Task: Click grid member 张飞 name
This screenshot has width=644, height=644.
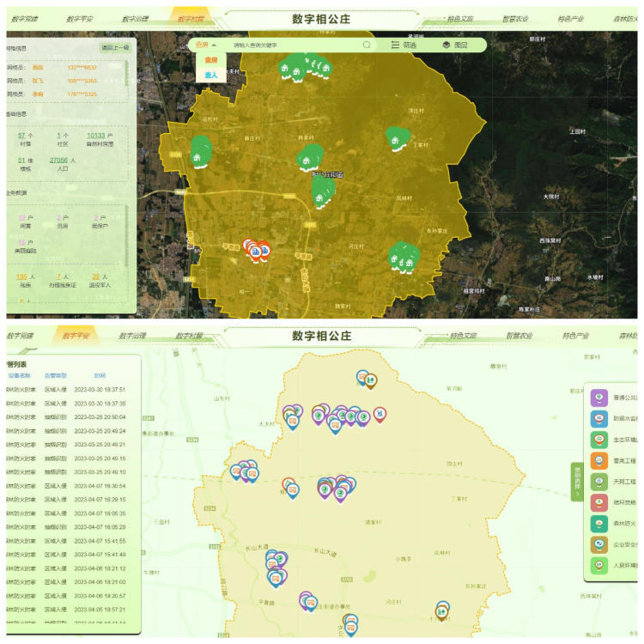Action: click(38, 81)
